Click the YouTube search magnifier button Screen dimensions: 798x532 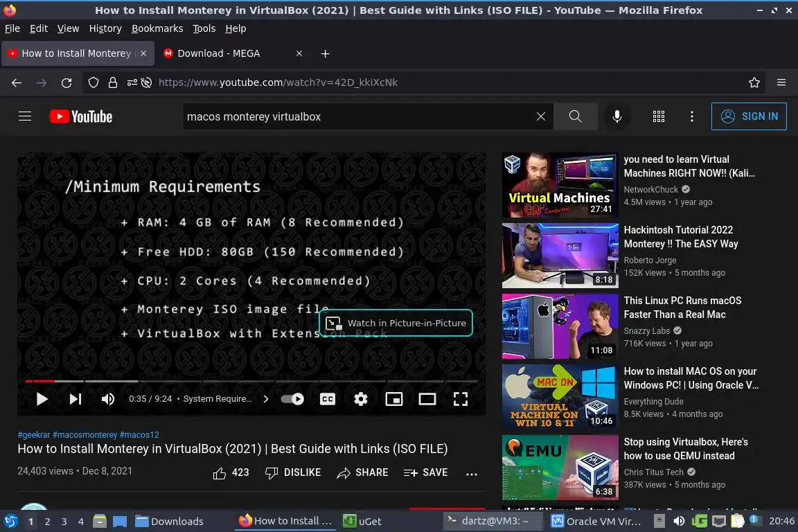(x=576, y=116)
